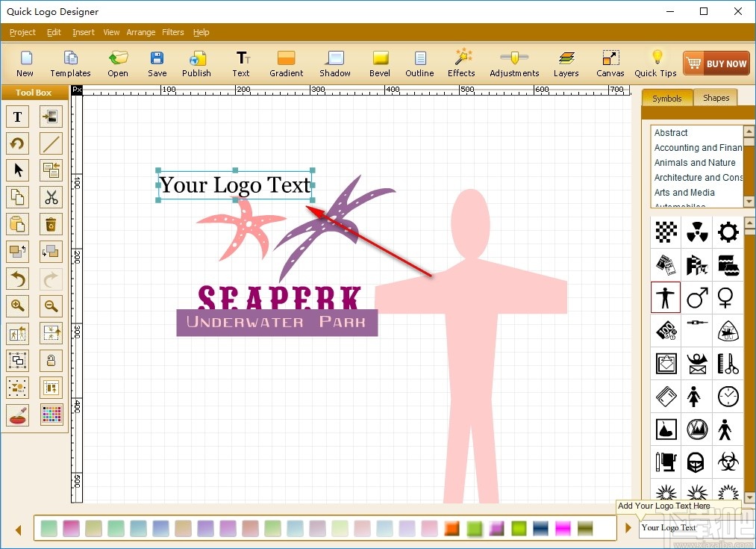This screenshot has width=756, height=549.
Task: Click the Undo arrow in the Tool Box
Action: click(18, 279)
